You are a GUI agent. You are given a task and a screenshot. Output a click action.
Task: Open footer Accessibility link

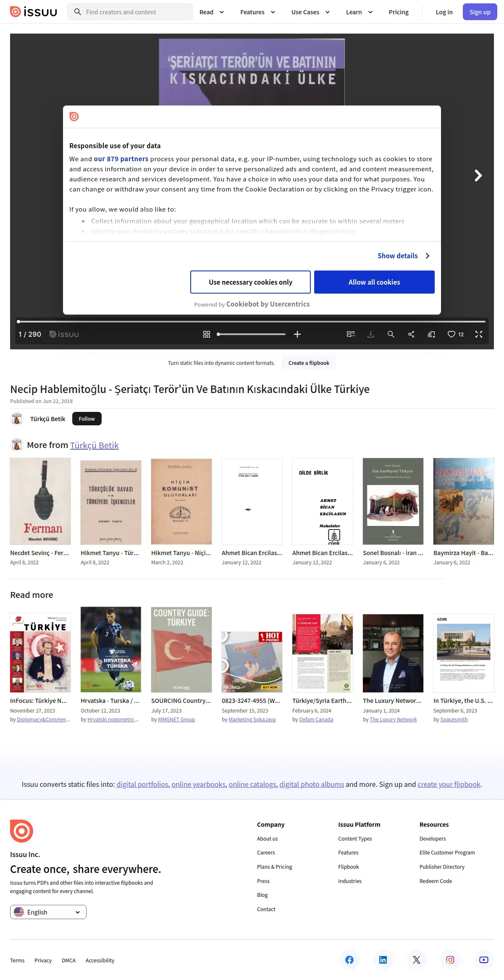[100, 960]
